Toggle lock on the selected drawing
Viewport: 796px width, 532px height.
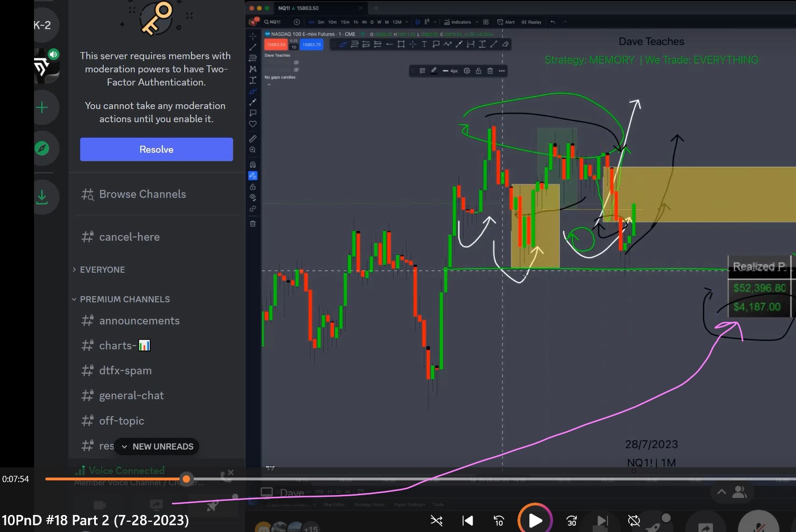click(x=478, y=71)
